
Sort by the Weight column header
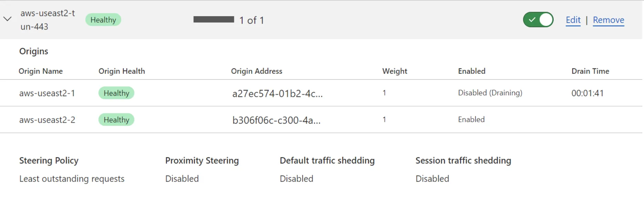[395, 71]
